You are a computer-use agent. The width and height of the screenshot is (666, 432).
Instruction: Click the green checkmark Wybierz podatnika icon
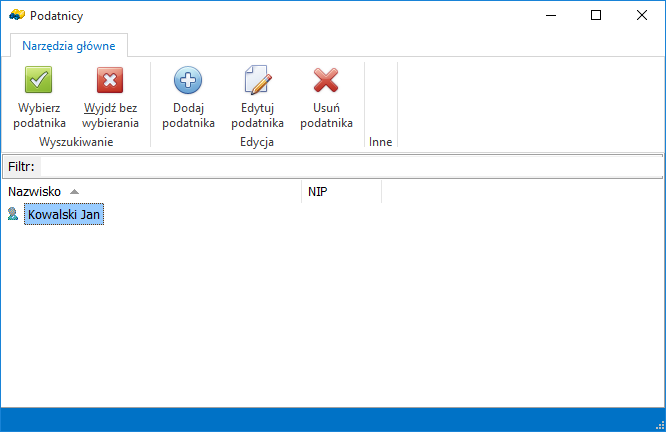[39, 80]
